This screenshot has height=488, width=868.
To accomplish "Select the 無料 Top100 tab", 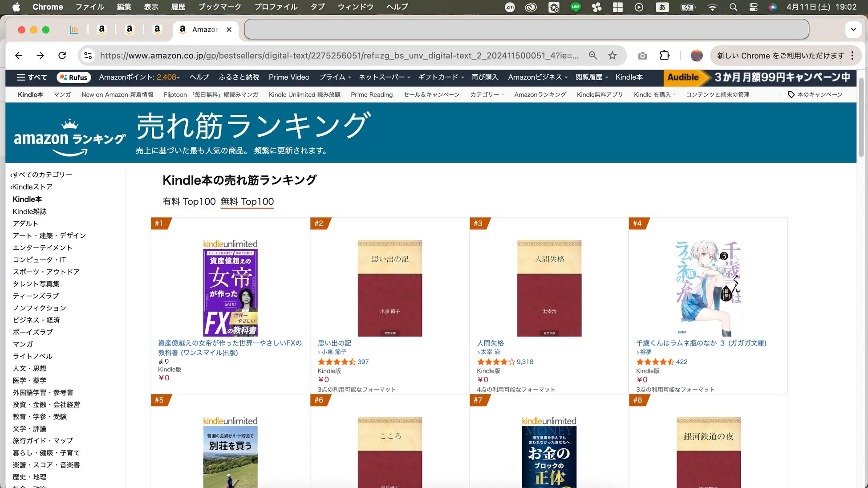I will pyautogui.click(x=247, y=202).
